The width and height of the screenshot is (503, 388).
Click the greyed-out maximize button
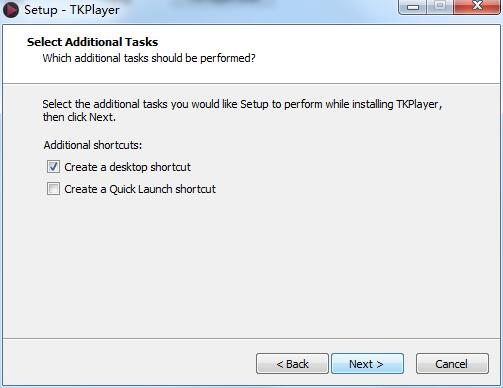(440, 7)
